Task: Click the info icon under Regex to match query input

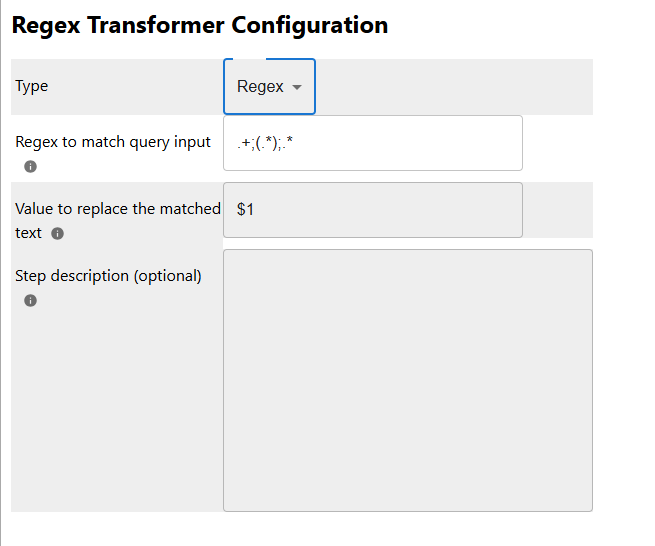Action: coord(30,167)
